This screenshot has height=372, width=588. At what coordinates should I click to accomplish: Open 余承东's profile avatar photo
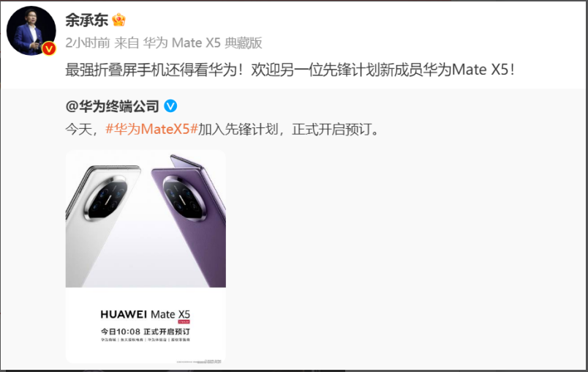[x=31, y=31]
